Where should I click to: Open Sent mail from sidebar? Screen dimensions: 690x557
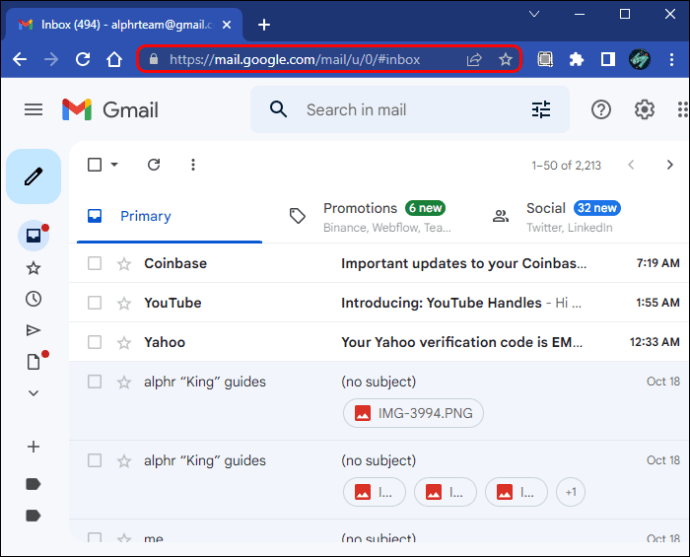(x=33, y=330)
